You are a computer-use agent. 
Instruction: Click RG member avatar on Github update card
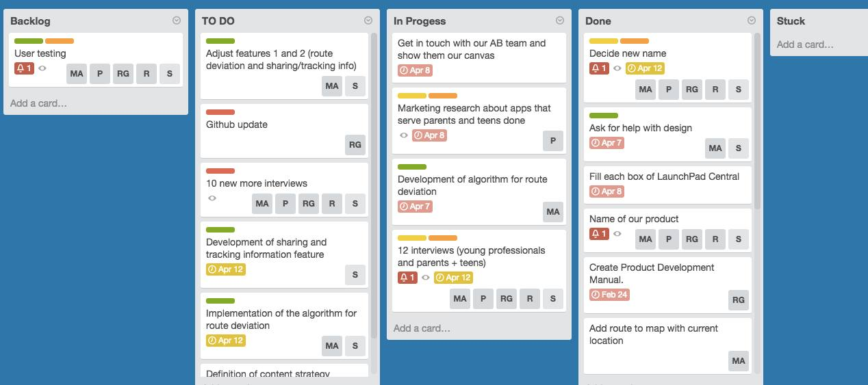click(355, 145)
